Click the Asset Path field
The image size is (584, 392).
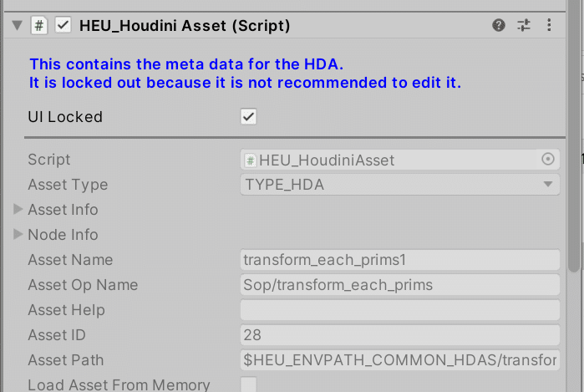click(x=400, y=359)
